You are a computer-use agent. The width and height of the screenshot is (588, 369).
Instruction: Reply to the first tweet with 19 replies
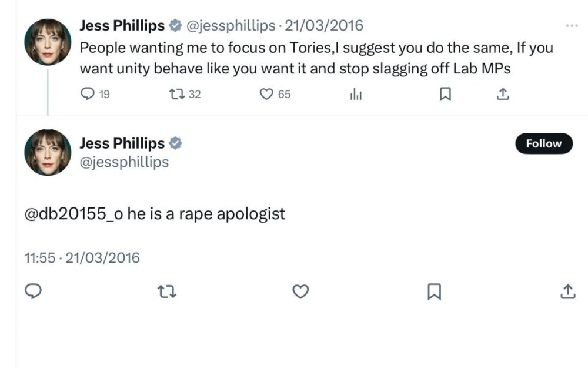pos(87,94)
